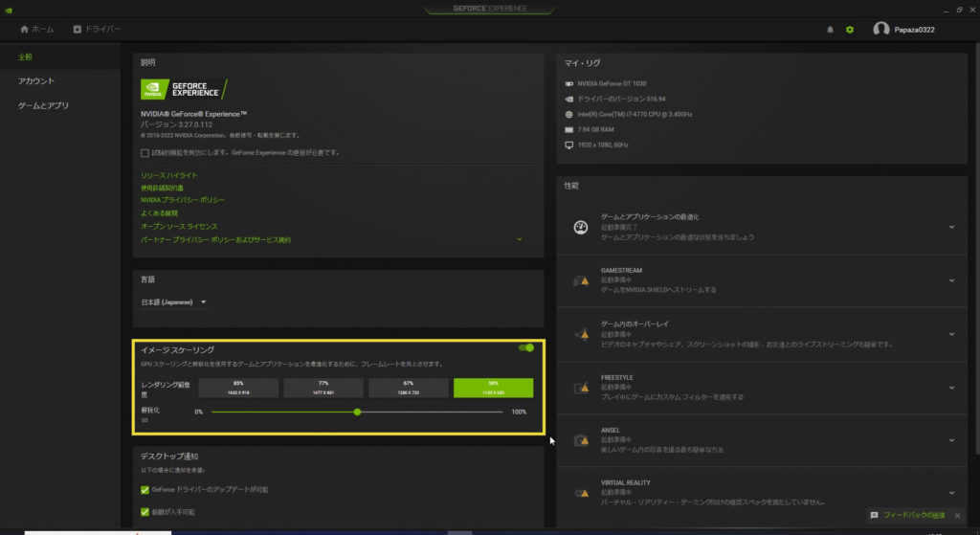Select the 85% render resolution button
This screenshot has height=535, width=980.
pyautogui.click(x=238, y=387)
